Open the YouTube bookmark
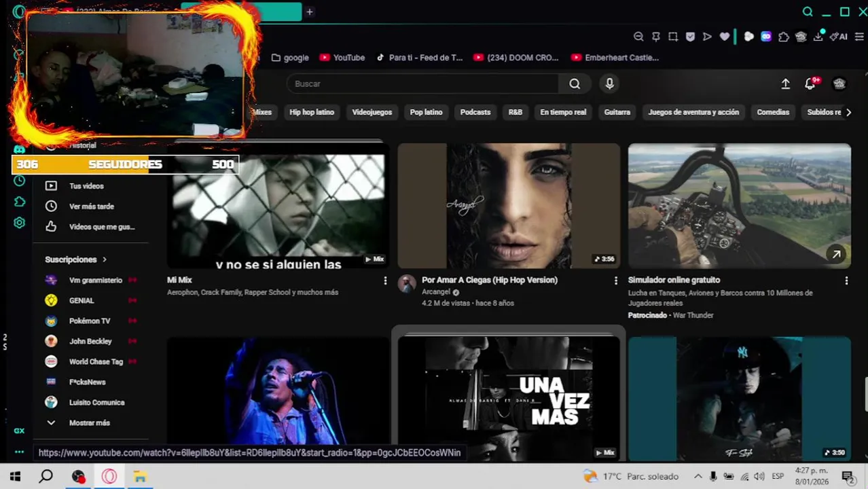This screenshot has height=489, width=868. tap(342, 58)
